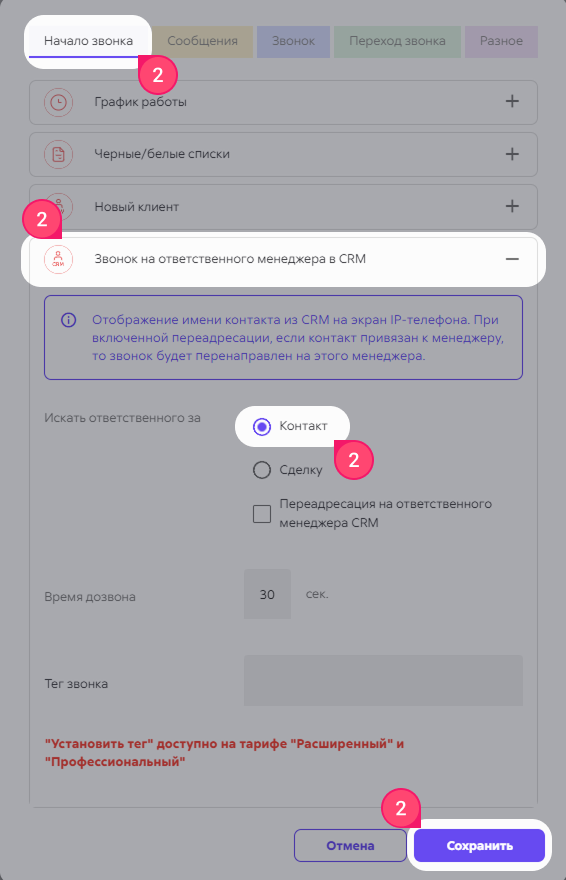Go to the Переход звонка tab
The width and height of the screenshot is (566, 880).
click(x=397, y=42)
